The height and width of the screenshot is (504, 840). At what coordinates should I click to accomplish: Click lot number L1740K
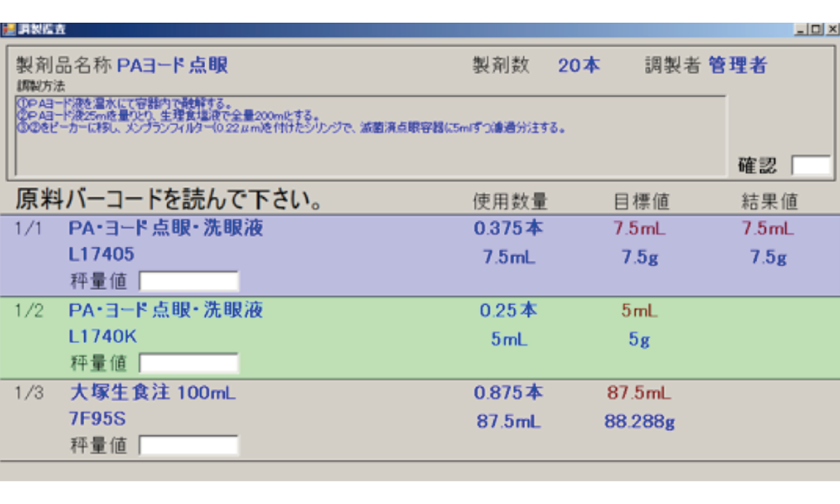pos(102,336)
